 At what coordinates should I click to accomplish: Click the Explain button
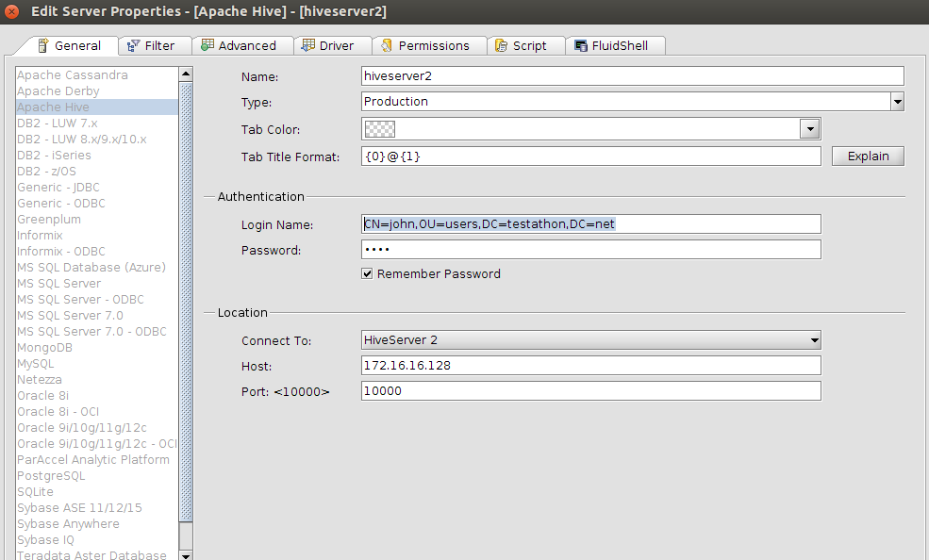pos(868,156)
